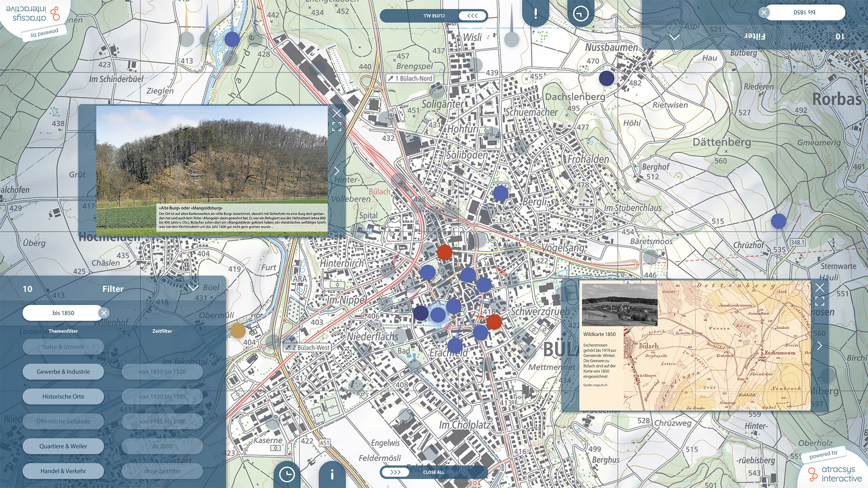Click the mirrored Filter heading at the top right
The image size is (868, 488).
755,36
